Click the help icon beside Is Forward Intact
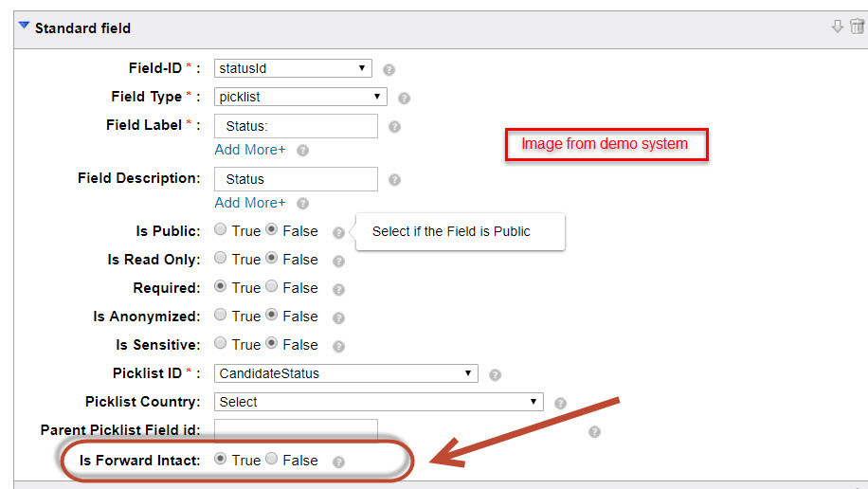 coord(339,462)
